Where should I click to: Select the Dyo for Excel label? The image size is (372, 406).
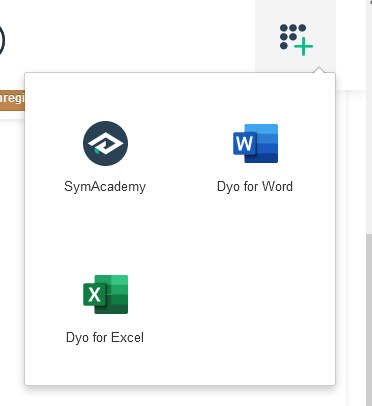tap(105, 337)
